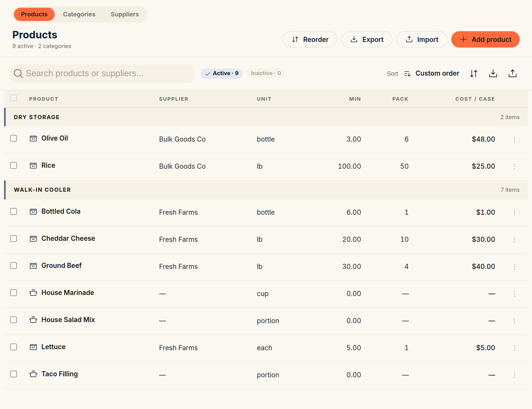Image resolution: width=532 pixels, height=409 pixels.
Task: Click the Olive Oil package icon
Action: pyautogui.click(x=33, y=138)
